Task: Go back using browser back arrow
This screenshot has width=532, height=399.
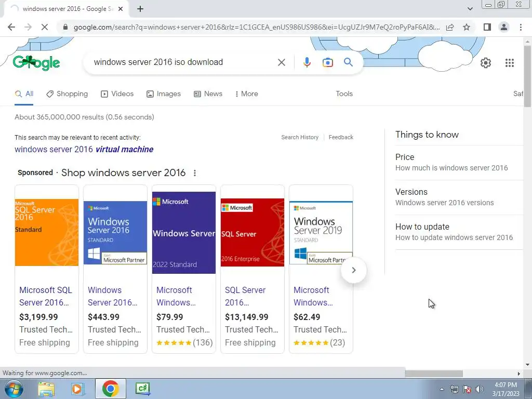Action: click(11, 27)
